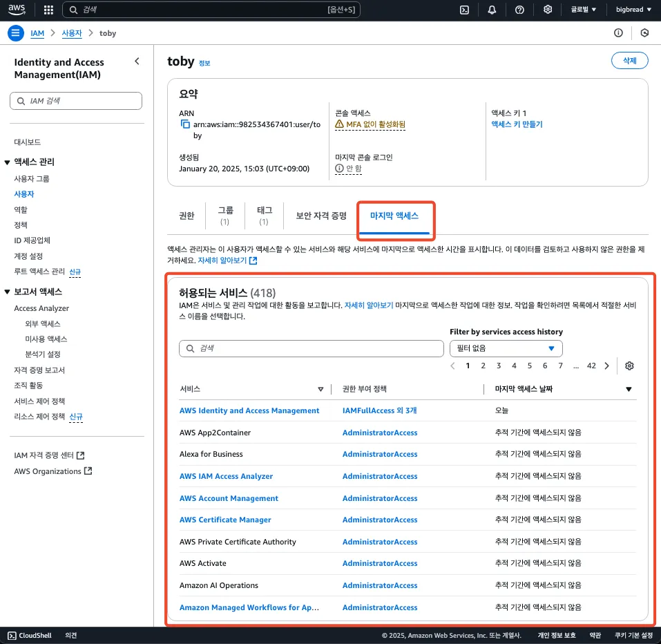The image size is (661, 644).
Task: Open AdministratorAccess policy for AWS Activate
Action: (380, 563)
